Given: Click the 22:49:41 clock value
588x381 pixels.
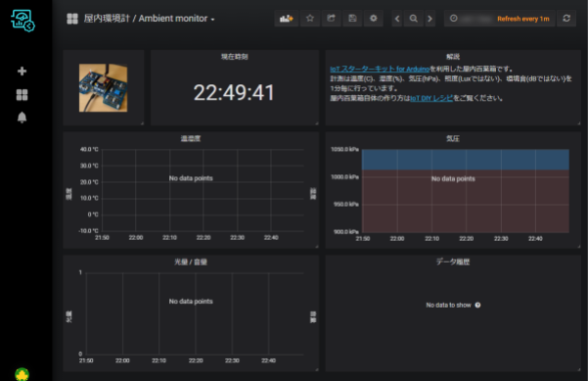Looking at the screenshot, I should click(234, 92).
